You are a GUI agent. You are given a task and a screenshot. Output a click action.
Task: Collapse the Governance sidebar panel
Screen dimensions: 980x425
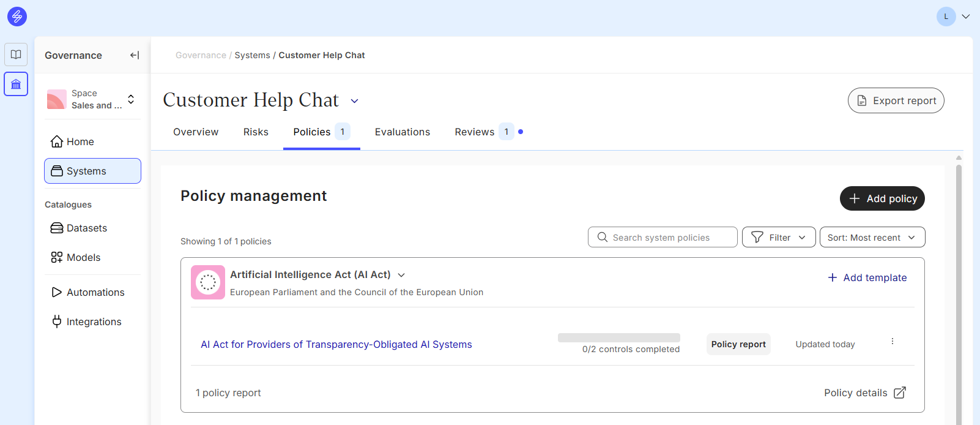pyautogui.click(x=135, y=55)
